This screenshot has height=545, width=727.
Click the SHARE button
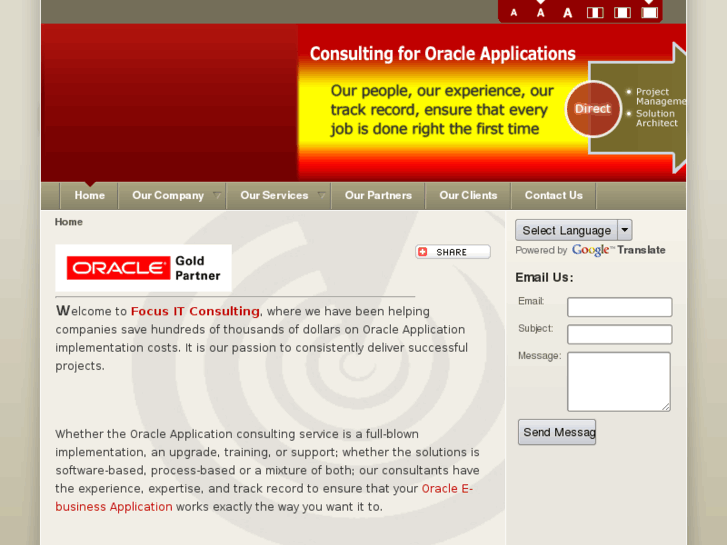pyautogui.click(x=453, y=252)
